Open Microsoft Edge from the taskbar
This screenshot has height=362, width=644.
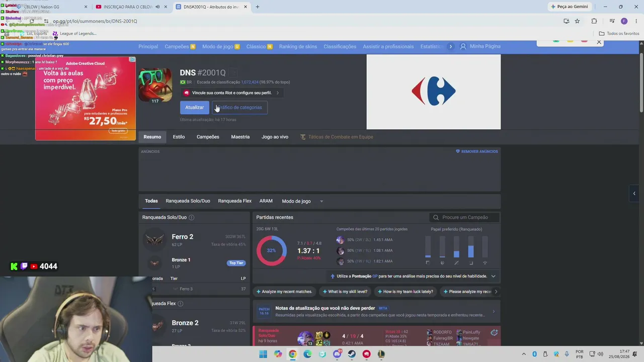point(307,354)
